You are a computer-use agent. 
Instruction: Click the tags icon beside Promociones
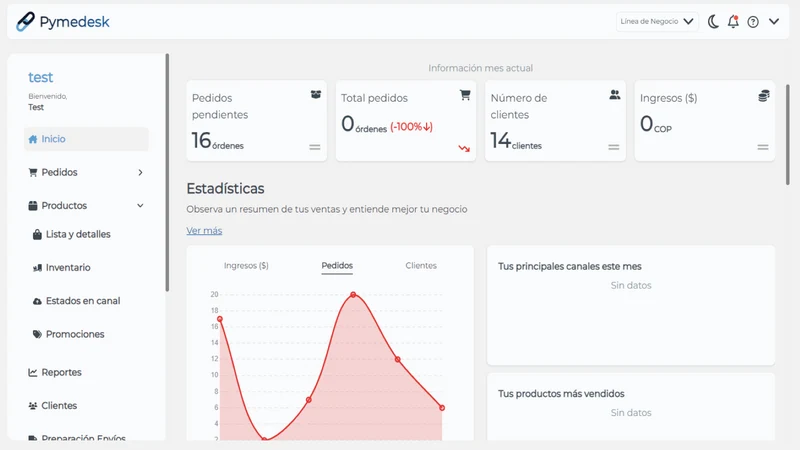pos(37,334)
